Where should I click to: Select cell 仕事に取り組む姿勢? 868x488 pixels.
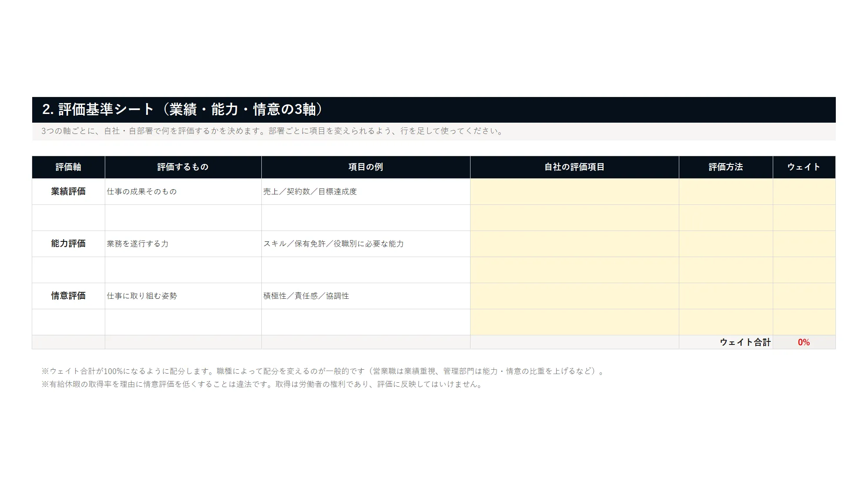click(183, 296)
